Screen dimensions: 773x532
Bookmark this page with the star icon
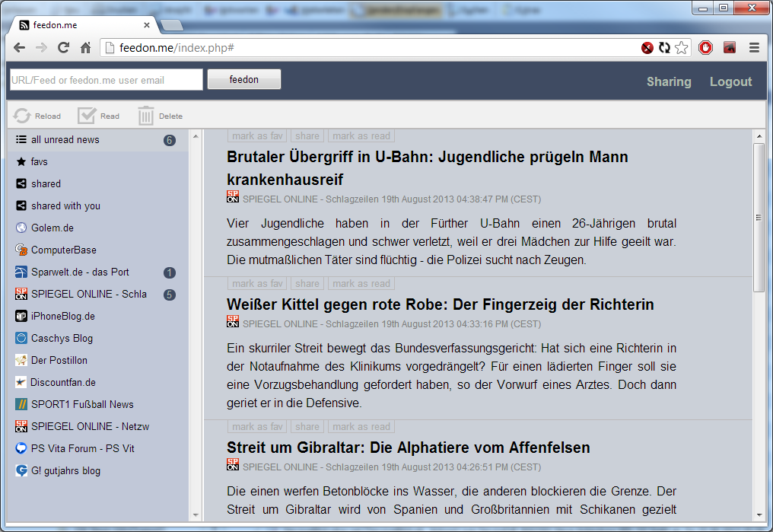681,48
